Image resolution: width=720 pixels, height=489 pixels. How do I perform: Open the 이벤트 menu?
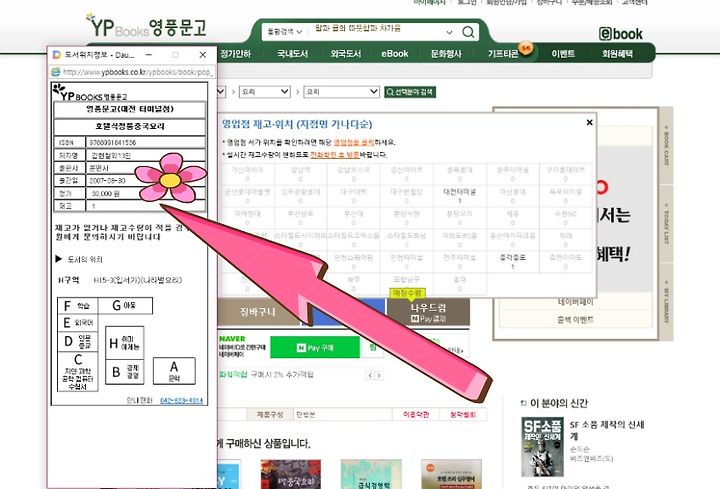[x=563, y=54]
